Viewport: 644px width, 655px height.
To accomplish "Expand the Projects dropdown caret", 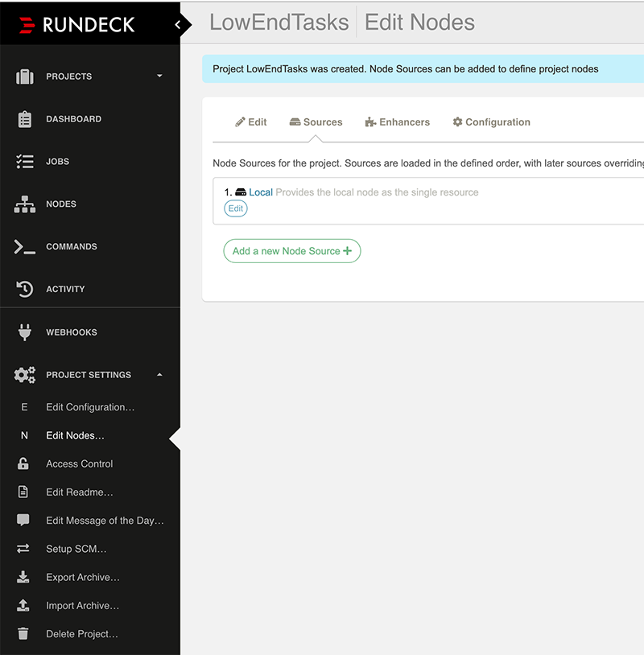I will [159, 76].
